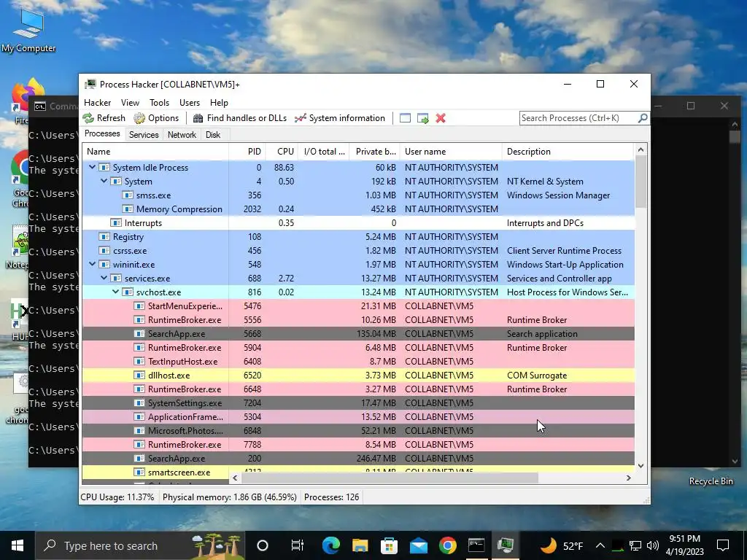Switch to the Services tab
Viewport: 747px width, 560px height.
pos(144,135)
